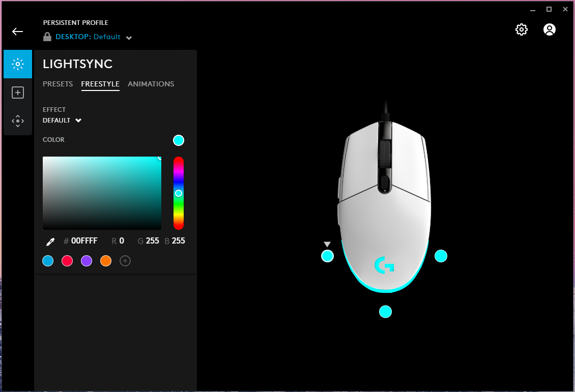The image size is (575, 392).
Task: Activate the eyedropper color picker tool
Action: pyautogui.click(x=50, y=242)
